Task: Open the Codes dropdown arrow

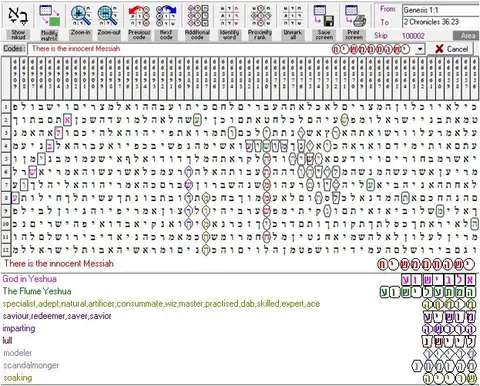Action: pos(420,49)
